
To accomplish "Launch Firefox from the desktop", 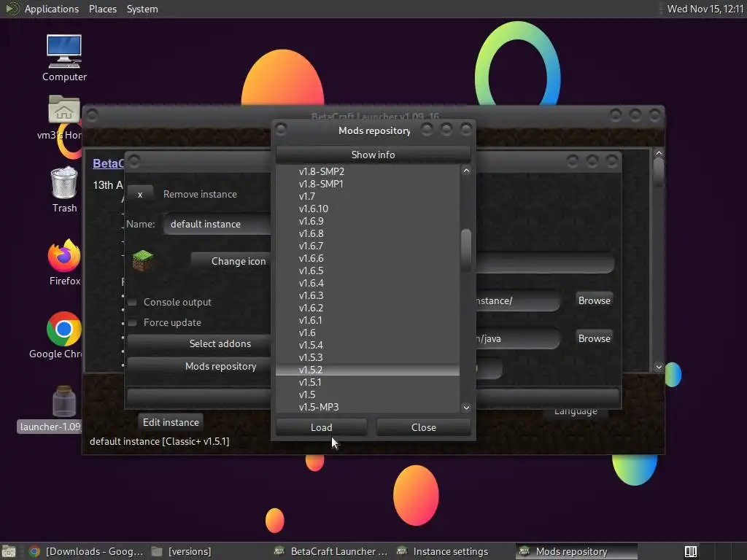I will click(64, 256).
